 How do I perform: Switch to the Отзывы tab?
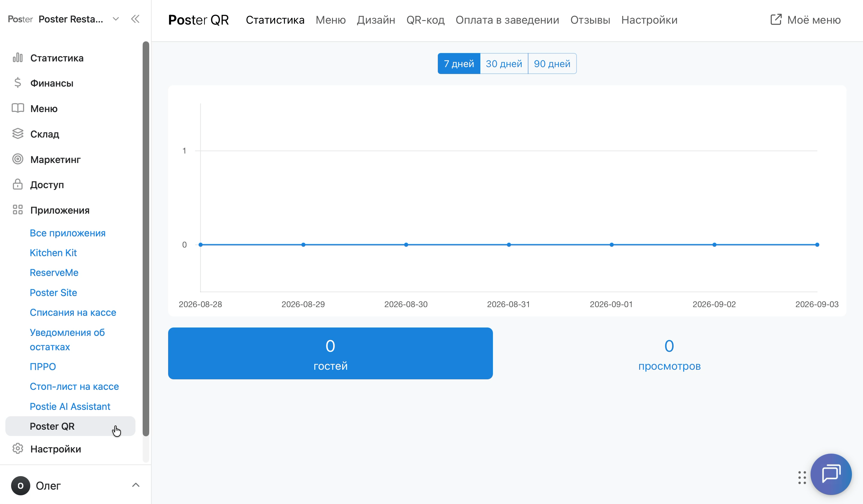tap(590, 20)
